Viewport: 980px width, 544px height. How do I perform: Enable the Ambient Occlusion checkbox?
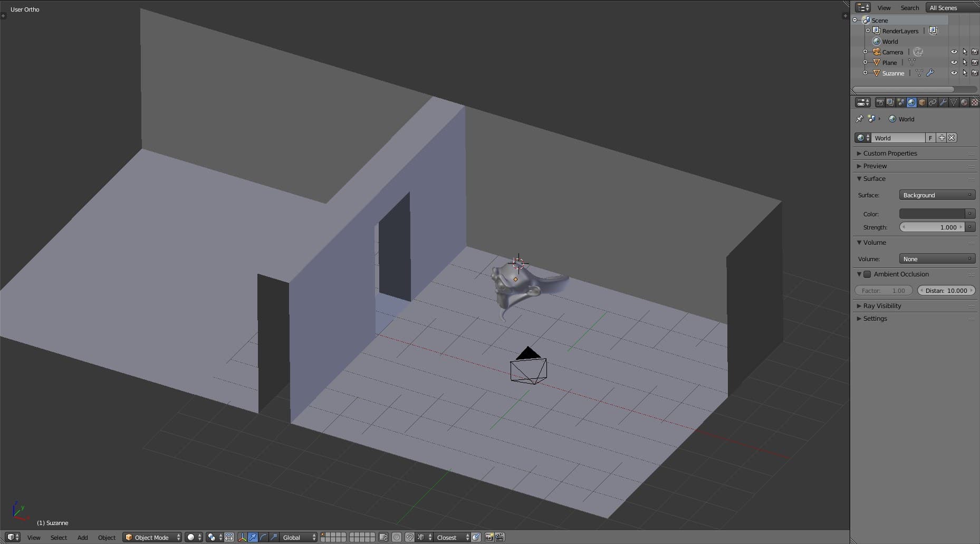(x=867, y=274)
